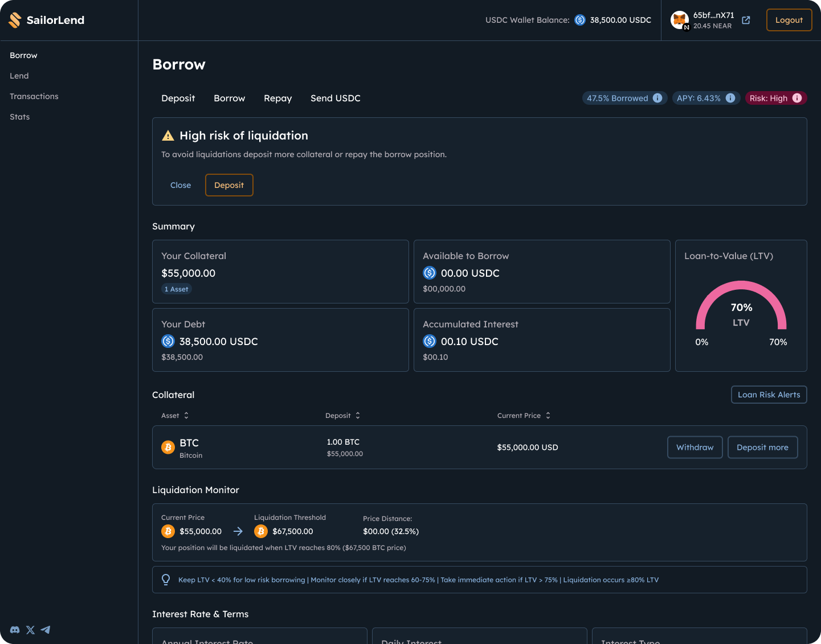The height and width of the screenshot is (644, 821).
Task: Click the Discord icon in sidebar footer
Action: click(15, 630)
